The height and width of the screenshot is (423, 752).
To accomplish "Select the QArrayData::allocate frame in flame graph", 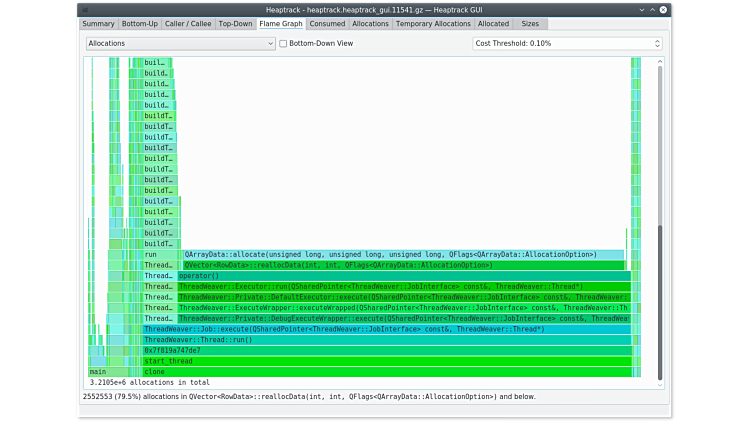I will pyautogui.click(x=400, y=255).
